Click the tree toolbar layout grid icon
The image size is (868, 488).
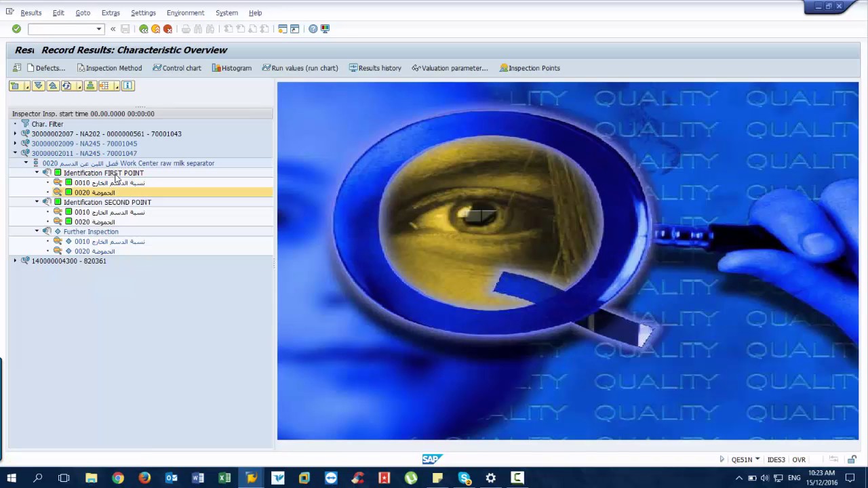[x=104, y=86]
